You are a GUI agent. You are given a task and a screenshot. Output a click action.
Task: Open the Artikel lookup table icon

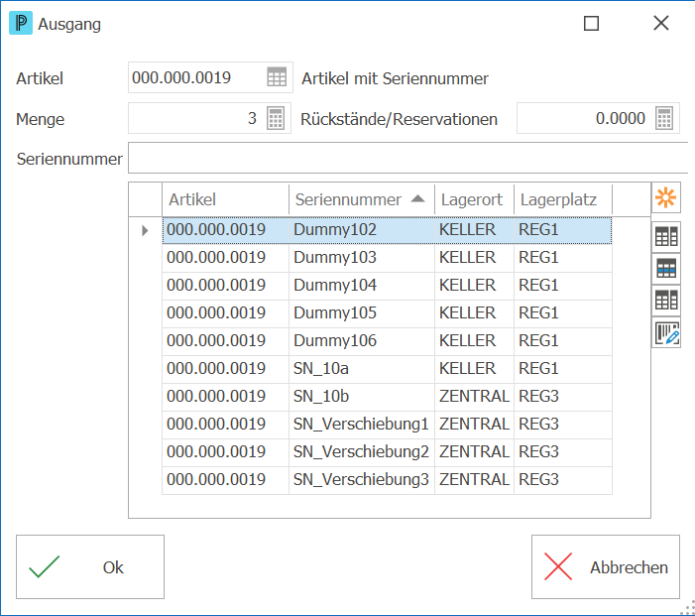277,77
